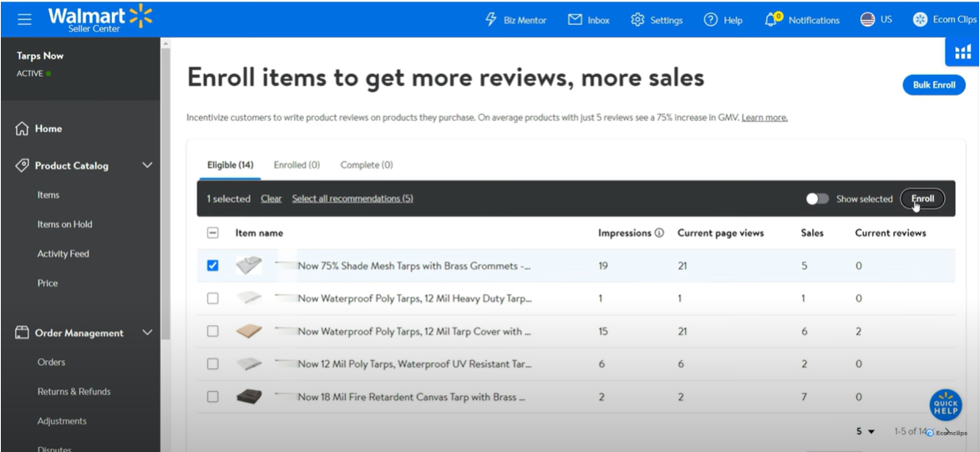Image resolution: width=980 pixels, height=452 pixels.
Task: Open Activity Feed in sidebar
Action: (x=63, y=254)
